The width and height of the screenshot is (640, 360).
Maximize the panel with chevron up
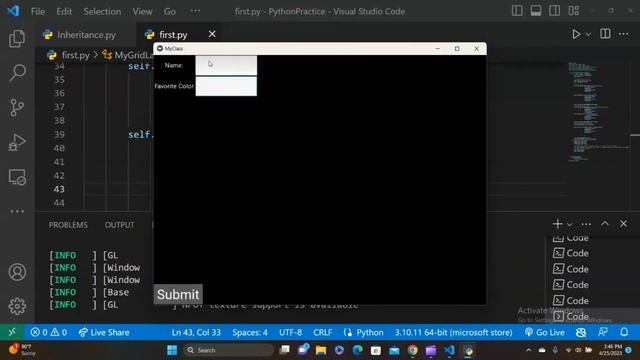click(604, 224)
